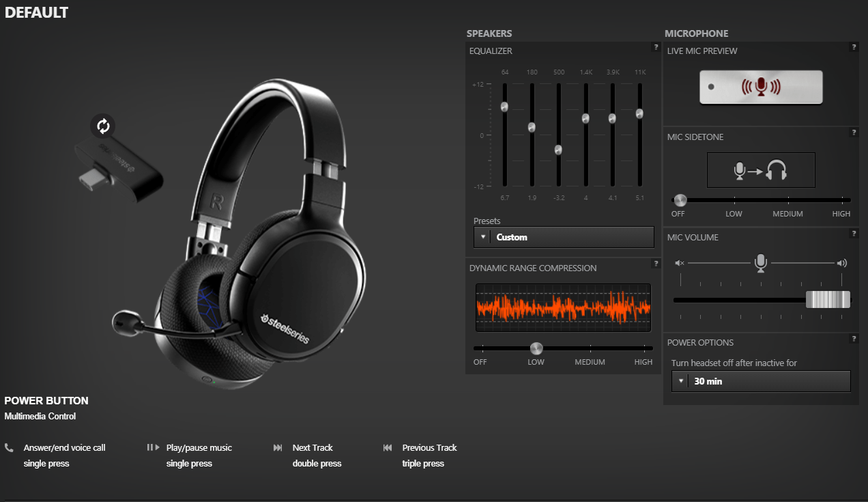Click the Play/pause music label
Screen dimensions: 868x502
[x=199, y=448]
